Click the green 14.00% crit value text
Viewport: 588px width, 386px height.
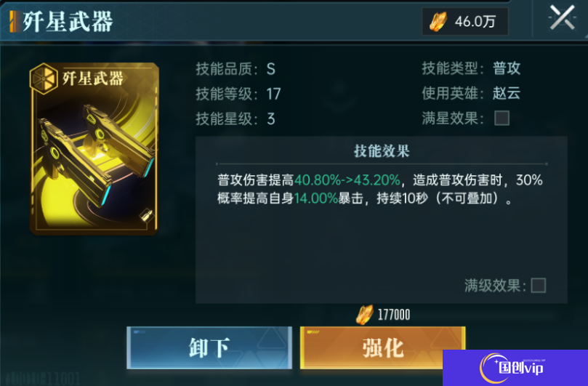tap(316, 198)
